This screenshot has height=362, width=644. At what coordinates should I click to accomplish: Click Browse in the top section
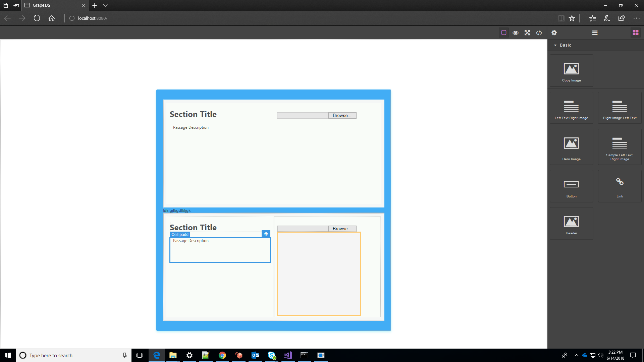point(342,115)
